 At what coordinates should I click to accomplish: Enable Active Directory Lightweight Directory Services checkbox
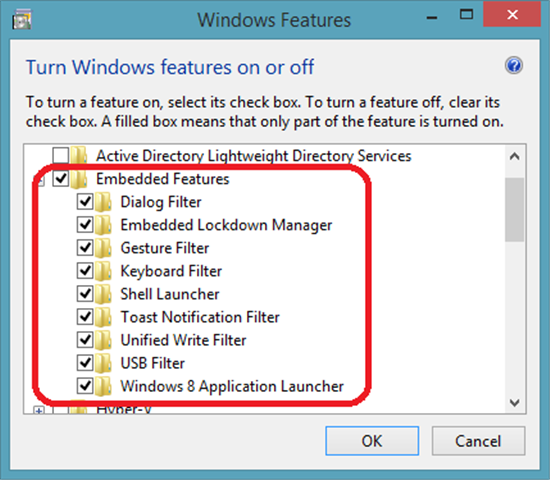pyautogui.click(x=61, y=155)
